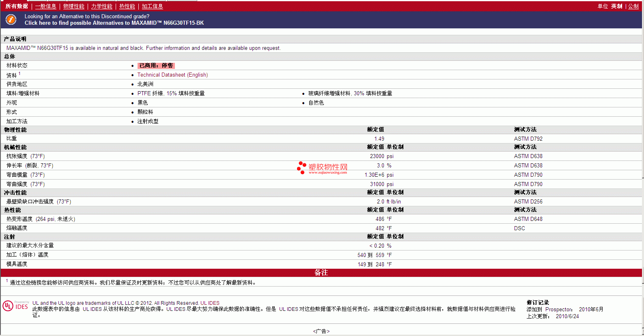This screenshot has height=336, width=644.
Task: Click the 比重 value 1.49
Action: [379, 139]
